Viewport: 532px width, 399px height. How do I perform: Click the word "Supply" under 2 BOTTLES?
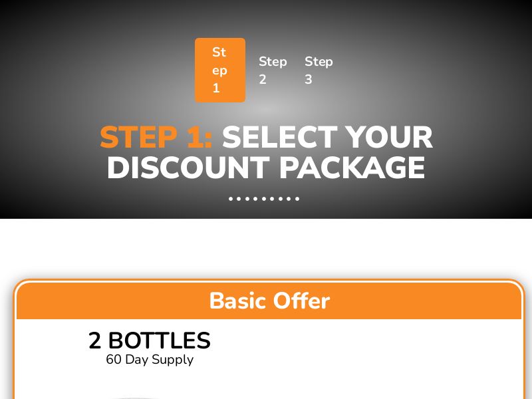click(x=172, y=360)
